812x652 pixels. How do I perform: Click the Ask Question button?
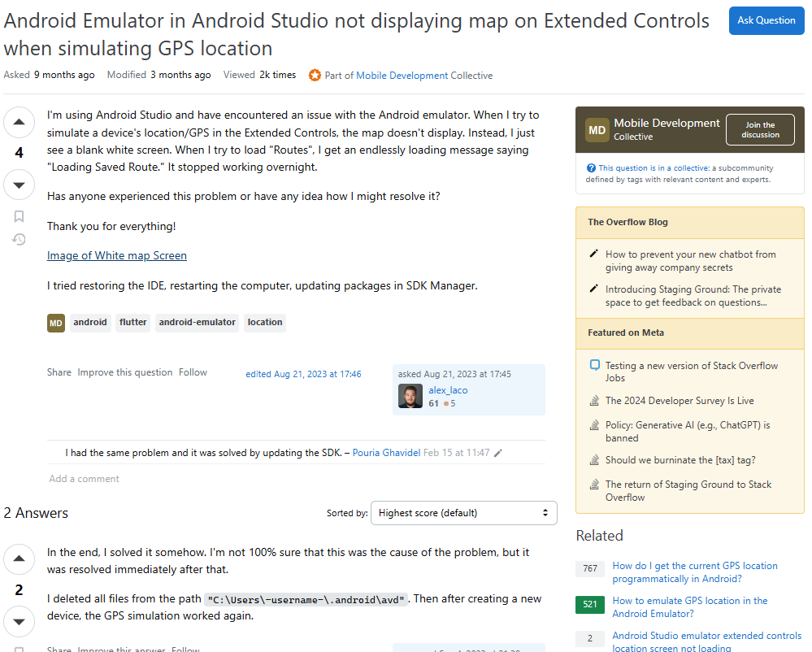pyautogui.click(x=766, y=20)
